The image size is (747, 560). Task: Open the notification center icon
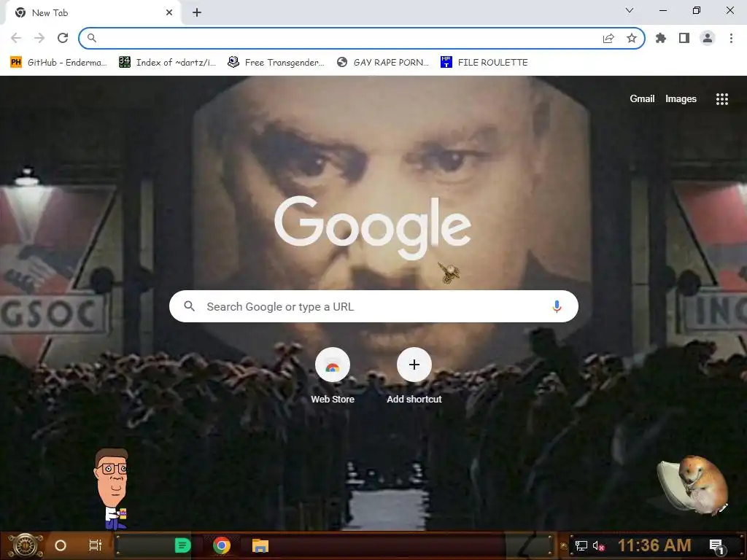tap(716, 546)
